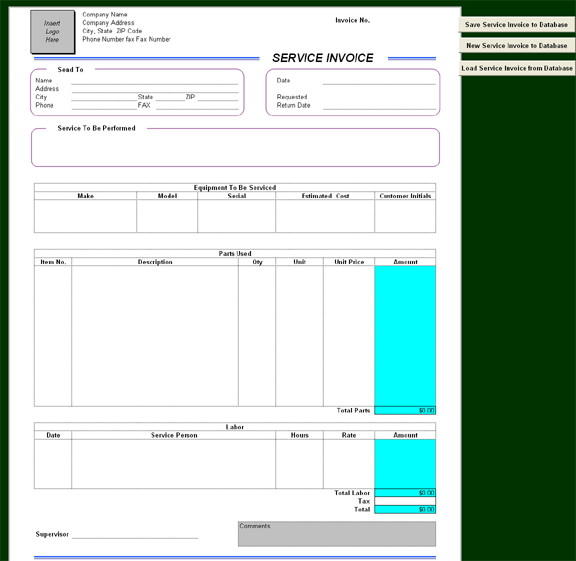The width and height of the screenshot is (576, 561).
Task: Click the Estimated Cost cell
Action: pos(325,216)
